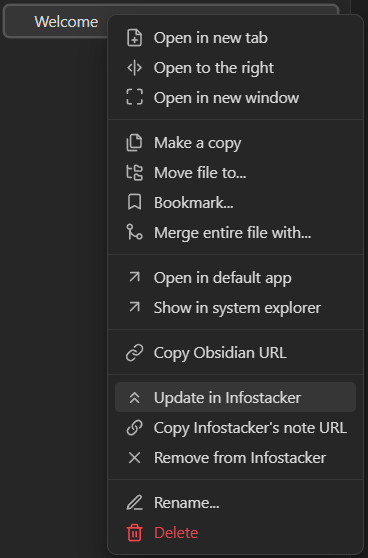Select Bookmark... menu entry
Screen dimensions: 368x558
click(x=235, y=202)
